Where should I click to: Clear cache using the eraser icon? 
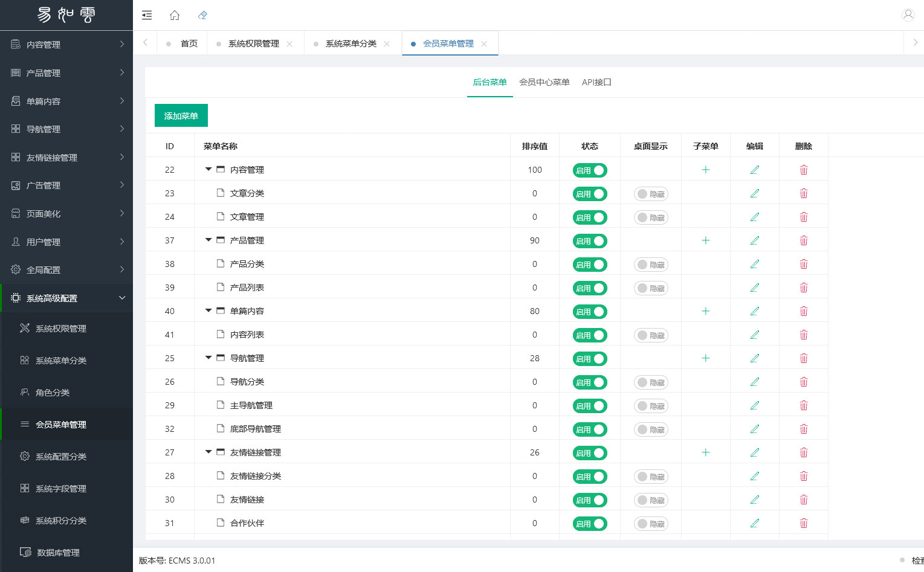click(202, 15)
